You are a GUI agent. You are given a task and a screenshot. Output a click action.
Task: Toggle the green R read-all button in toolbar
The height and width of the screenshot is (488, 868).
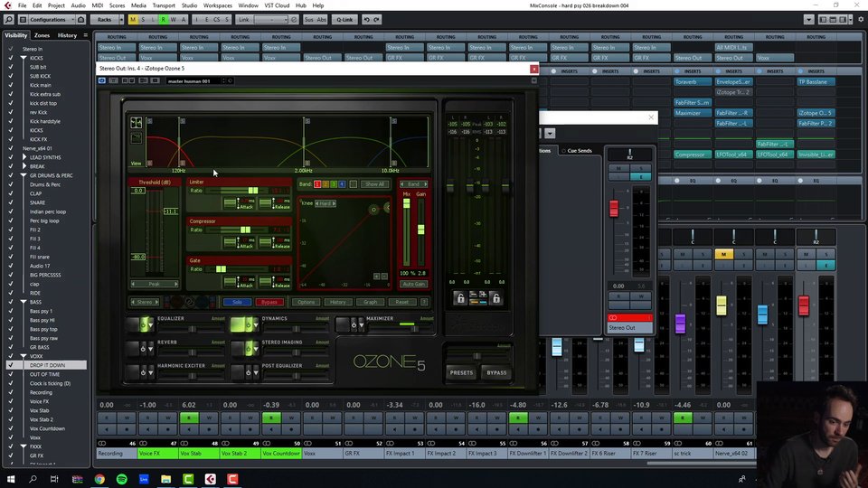(164, 19)
